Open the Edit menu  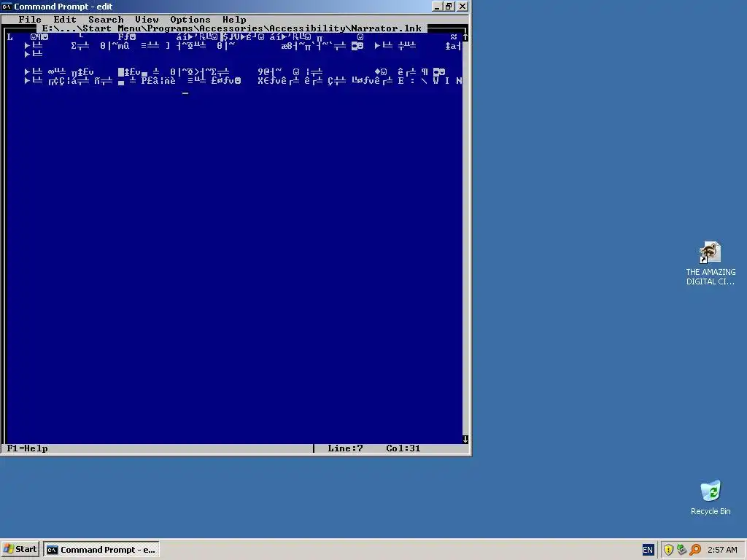point(65,20)
